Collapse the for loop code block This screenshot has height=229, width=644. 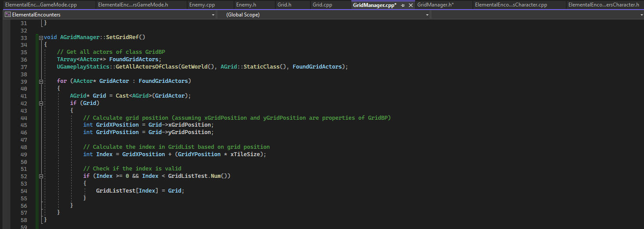point(41,81)
